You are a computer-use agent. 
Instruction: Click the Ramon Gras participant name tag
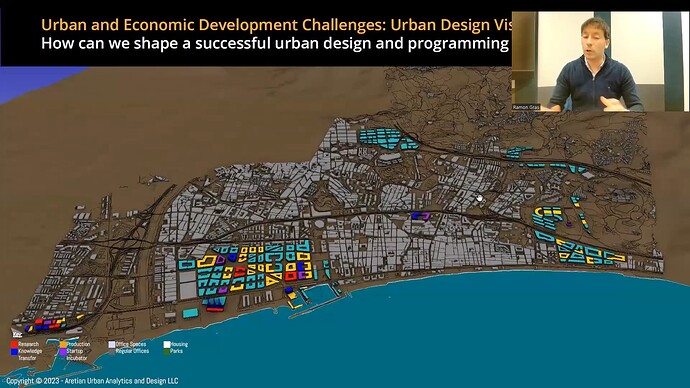526,107
